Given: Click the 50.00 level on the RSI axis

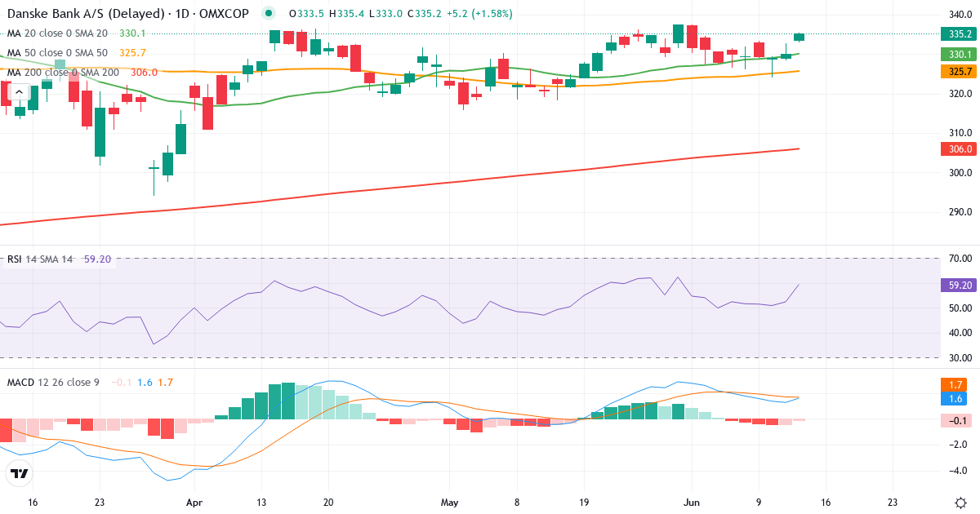Looking at the screenshot, I should (960, 308).
